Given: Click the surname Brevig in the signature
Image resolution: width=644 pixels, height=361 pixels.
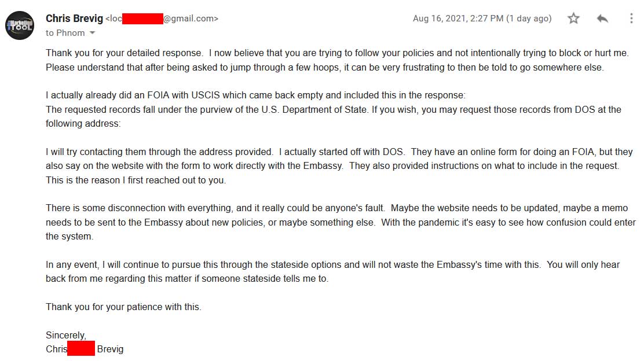Looking at the screenshot, I should click(110, 349).
